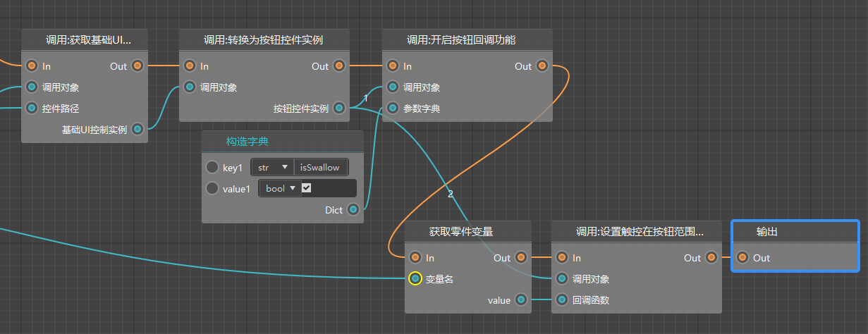The width and height of the screenshot is (868, 334).
Task: Click the 参数字典 input port
Action: coord(393,109)
